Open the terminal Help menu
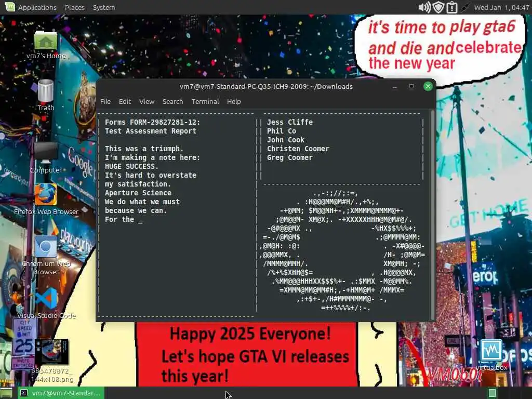532x399 pixels. click(x=234, y=101)
